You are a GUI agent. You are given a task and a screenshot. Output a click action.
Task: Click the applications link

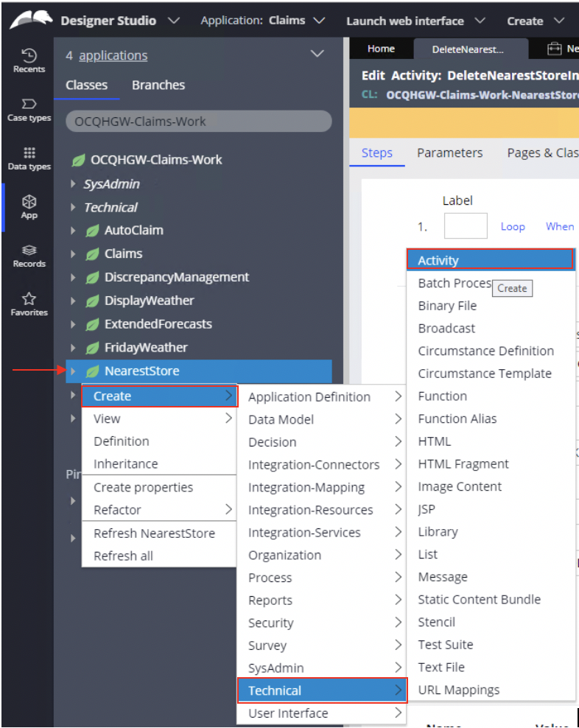click(x=113, y=56)
